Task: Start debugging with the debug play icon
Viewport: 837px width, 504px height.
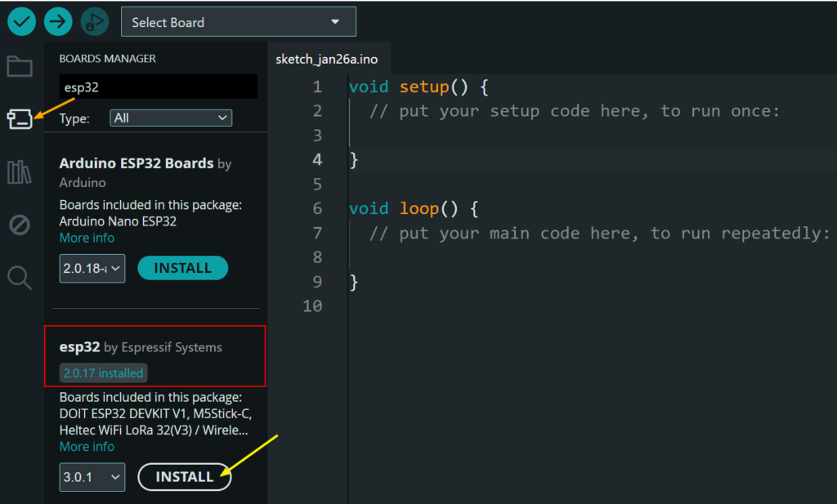Action: tap(95, 22)
